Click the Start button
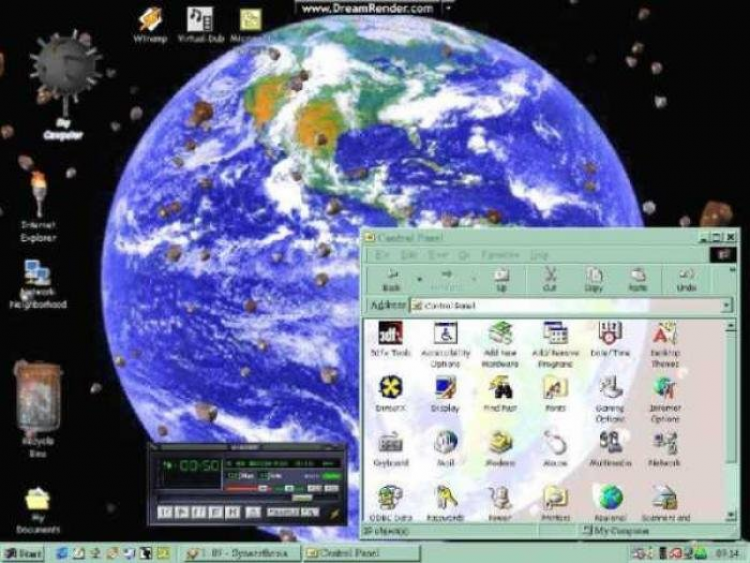The height and width of the screenshot is (563, 750). 22,553
